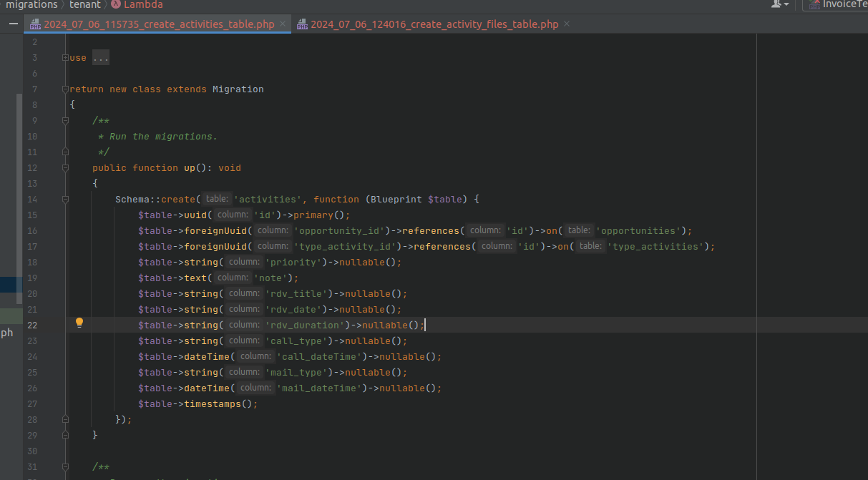Click PHP file icon on create_activity_files_table tab
The width and height of the screenshot is (868, 480).
coord(302,24)
